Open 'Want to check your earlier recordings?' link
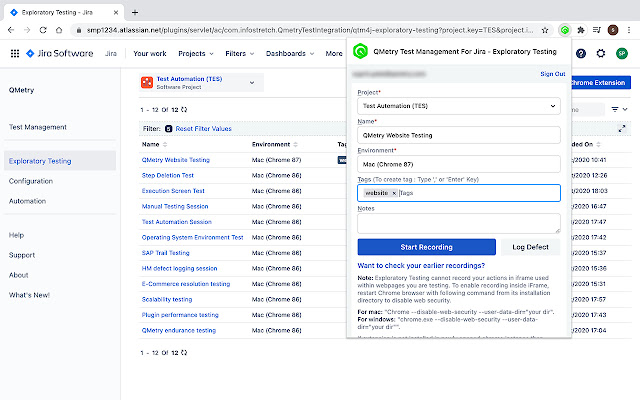This screenshot has height=400, width=640. click(421, 266)
